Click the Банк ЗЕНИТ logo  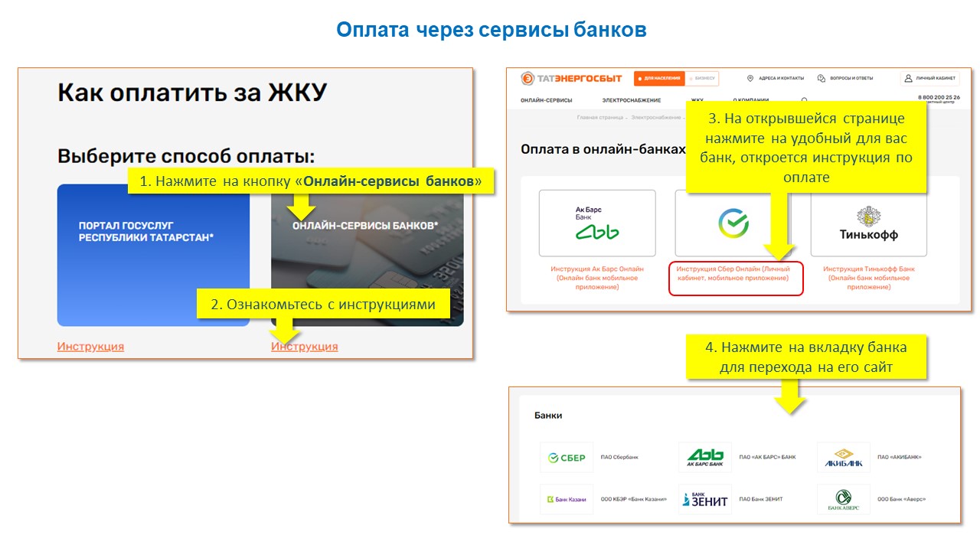pyautogui.click(x=705, y=499)
